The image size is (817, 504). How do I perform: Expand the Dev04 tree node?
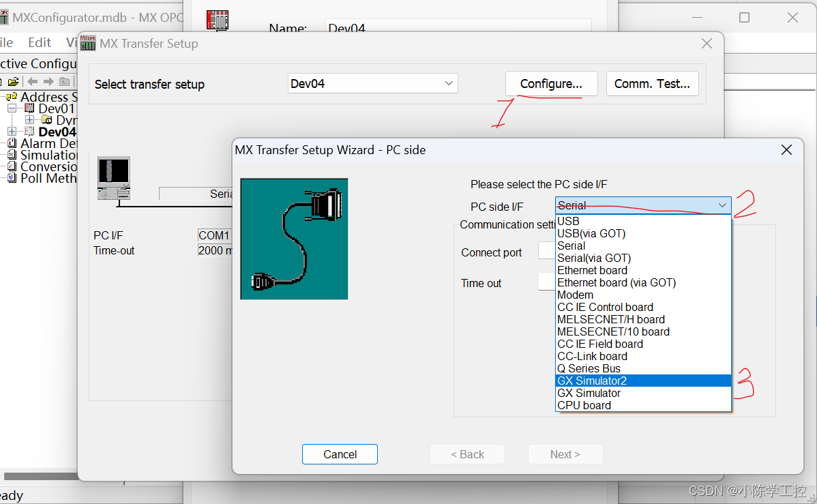[x=12, y=132]
